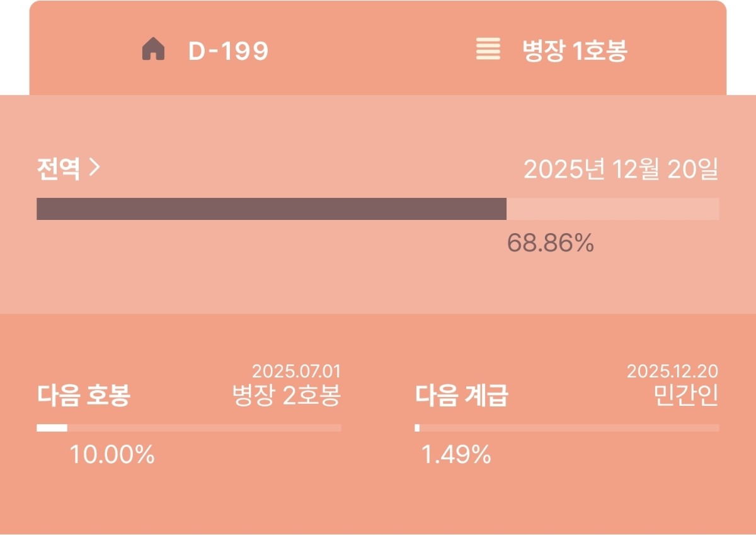Image resolution: width=756 pixels, height=535 pixels.
Task: Click the unfilled part of 전역 bar
Action: [612, 209]
